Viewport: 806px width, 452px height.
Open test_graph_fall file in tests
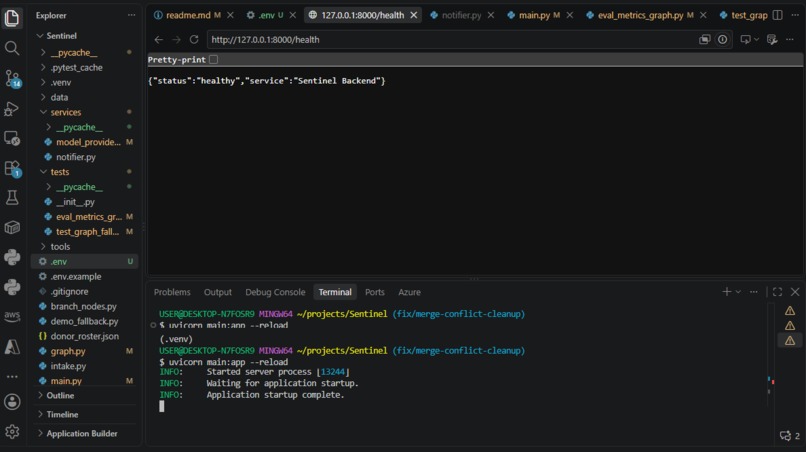[85, 232]
